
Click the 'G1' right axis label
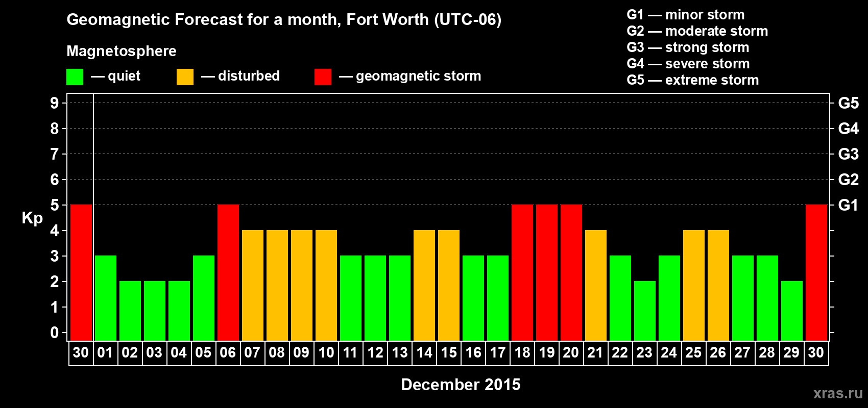pyautogui.click(x=849, y=205)
